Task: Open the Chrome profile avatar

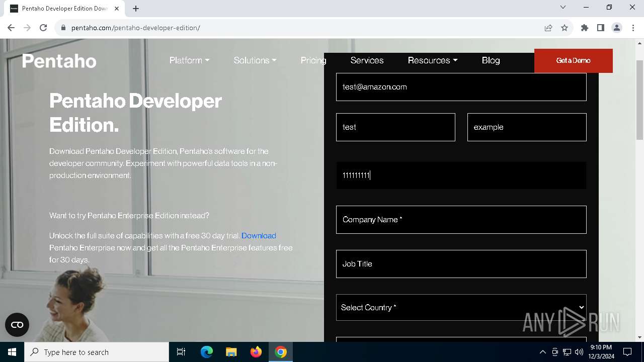Action: [x=617, y=28]
